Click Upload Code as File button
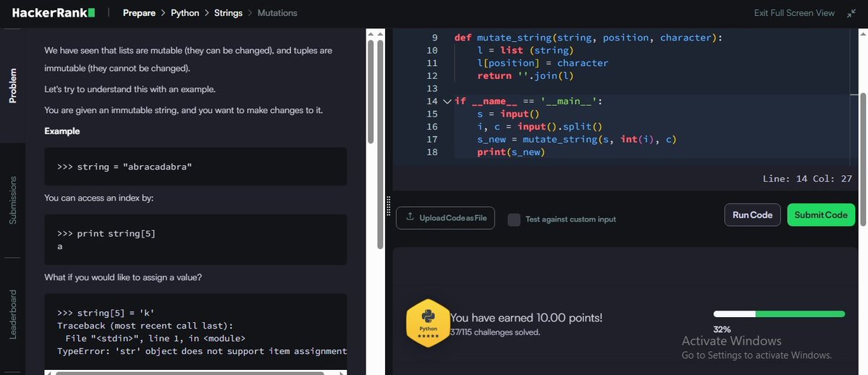Screen dimensions: 868x375 click(x=445, y=218)
